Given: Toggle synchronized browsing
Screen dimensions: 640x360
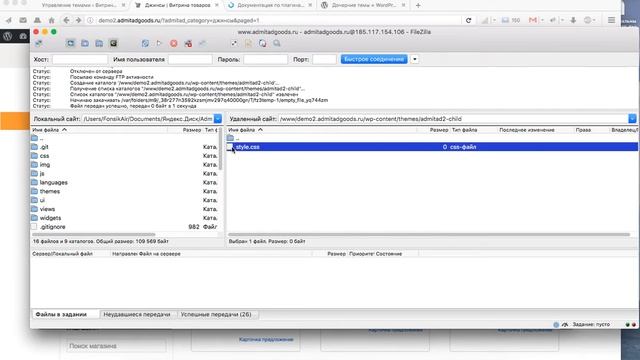Looking at the screenshot, I should 262,43.
